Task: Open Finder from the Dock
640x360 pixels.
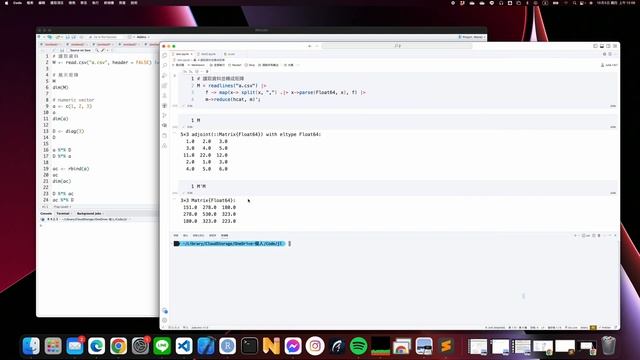Action: tap(31, 346)
